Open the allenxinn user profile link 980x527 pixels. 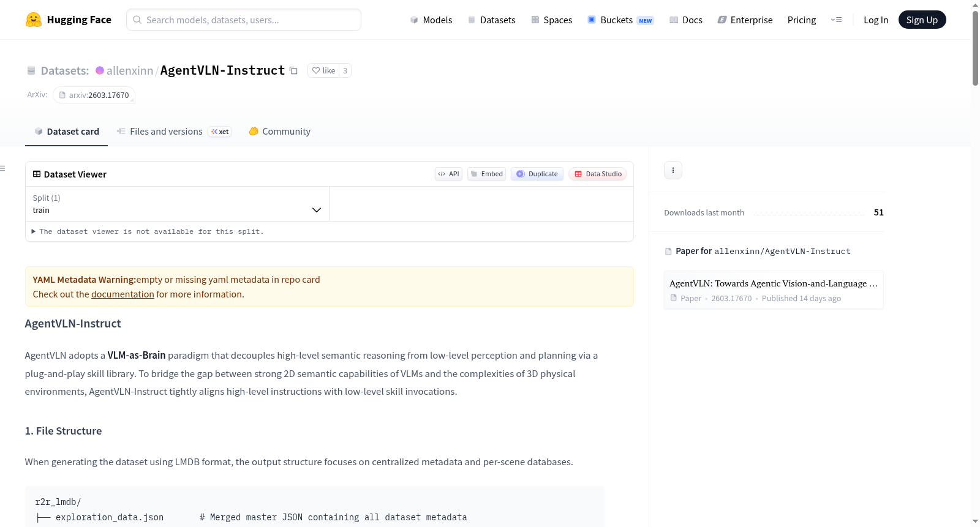(x=130, y=70)
